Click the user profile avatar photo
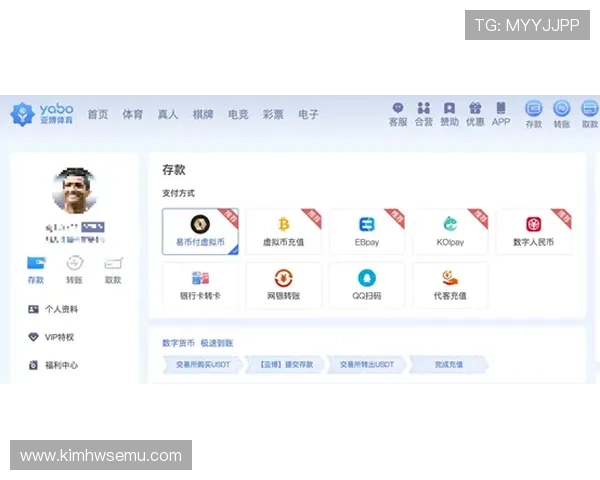The height and width of the screenshot is (480, 600). coord(74,190)
